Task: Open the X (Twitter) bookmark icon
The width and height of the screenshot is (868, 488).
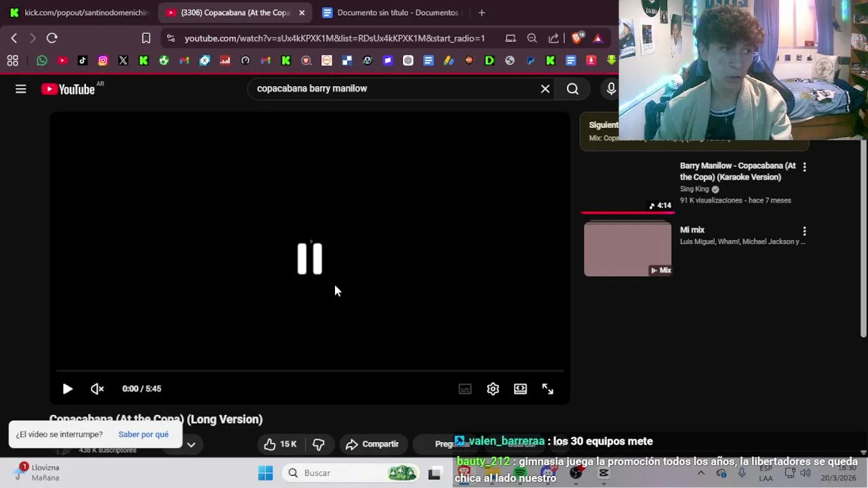Action: pyautogui.click(x=123, y=60)
